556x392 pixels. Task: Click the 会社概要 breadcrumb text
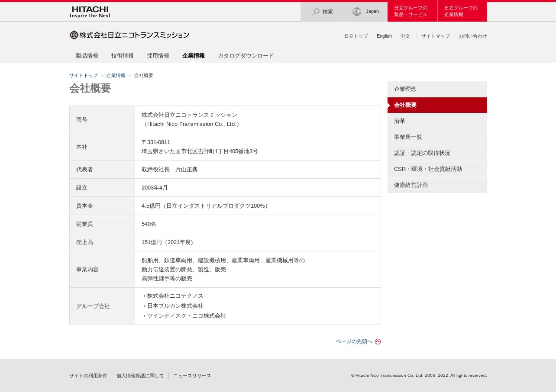tap(144, 76)
